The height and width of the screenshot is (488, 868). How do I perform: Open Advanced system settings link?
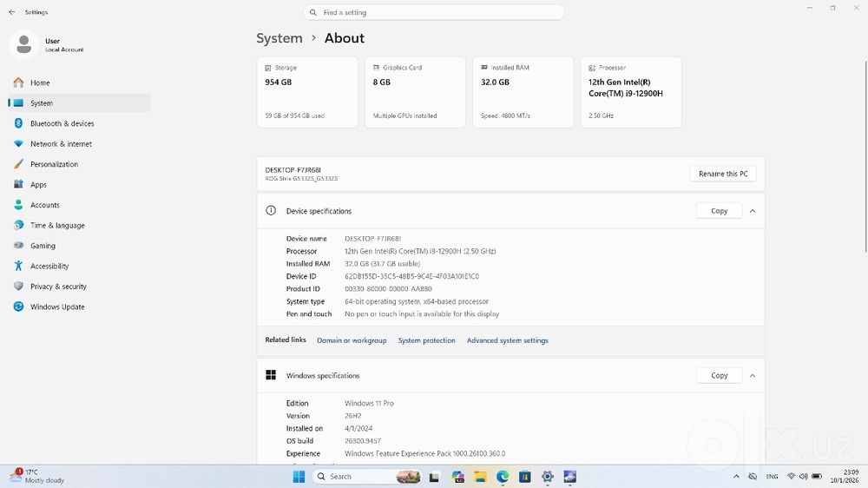pyautogui.click(x=508, y=340)
